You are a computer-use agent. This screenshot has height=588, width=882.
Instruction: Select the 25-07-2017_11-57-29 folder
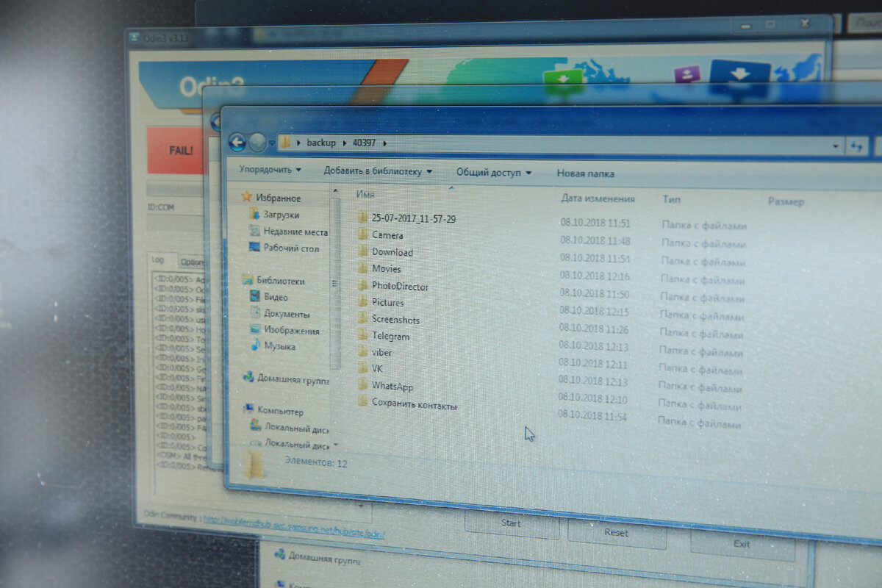click(x=406, y=218)
